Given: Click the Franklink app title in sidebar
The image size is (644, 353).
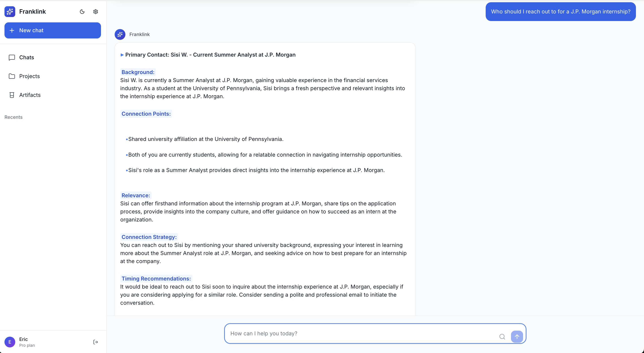Looking at the screenshot, I should pos(32,11).
